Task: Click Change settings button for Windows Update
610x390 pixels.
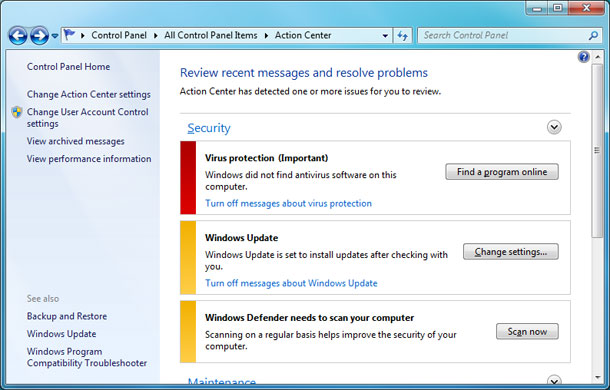Action: pyautogui.click(x=511, y=252)
